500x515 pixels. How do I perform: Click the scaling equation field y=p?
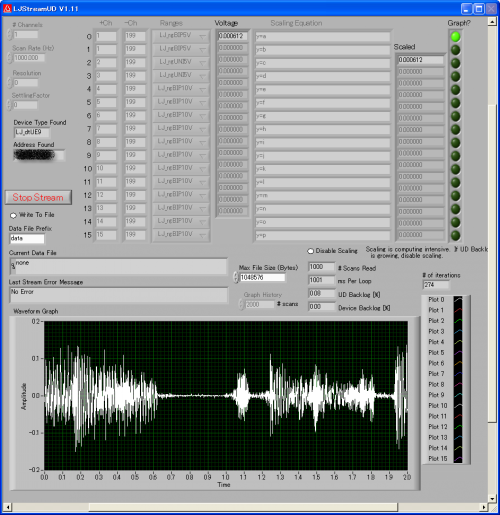point(322,235)
